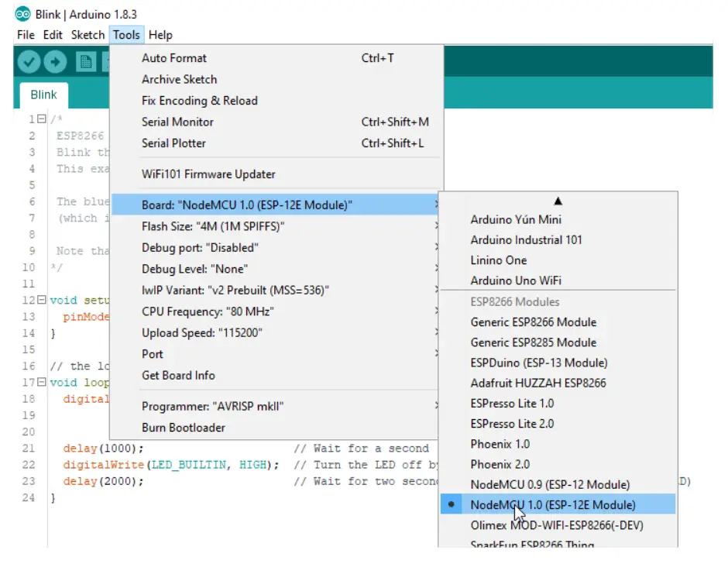Select Adafruit HUZZAH ESP8266
The width and height of the screenshot is (728, 571).
[558, 384]
